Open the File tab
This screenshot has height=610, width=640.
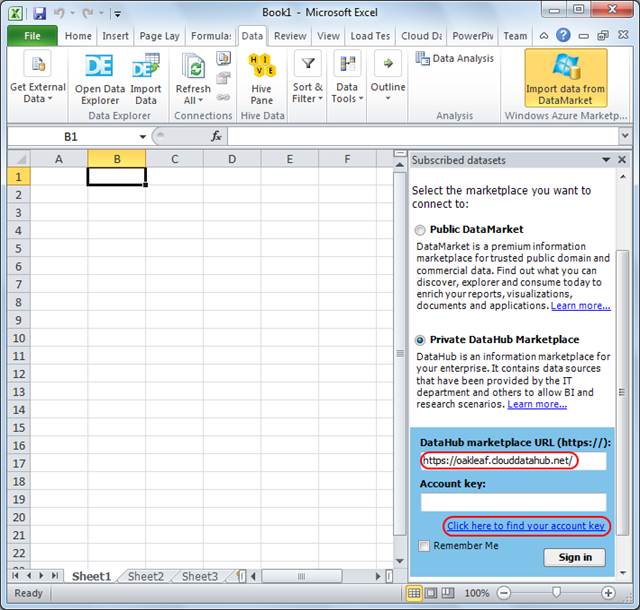(32, 36)
